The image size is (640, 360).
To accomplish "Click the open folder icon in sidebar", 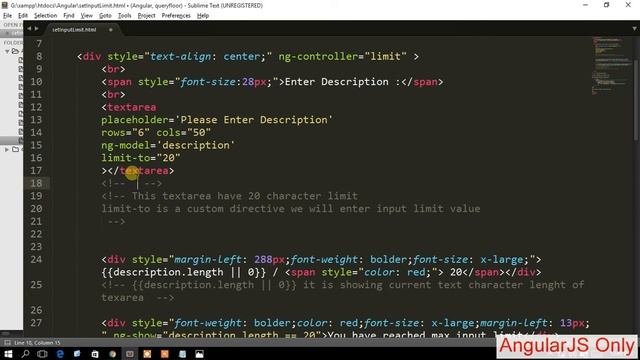I will coord(16,51).
